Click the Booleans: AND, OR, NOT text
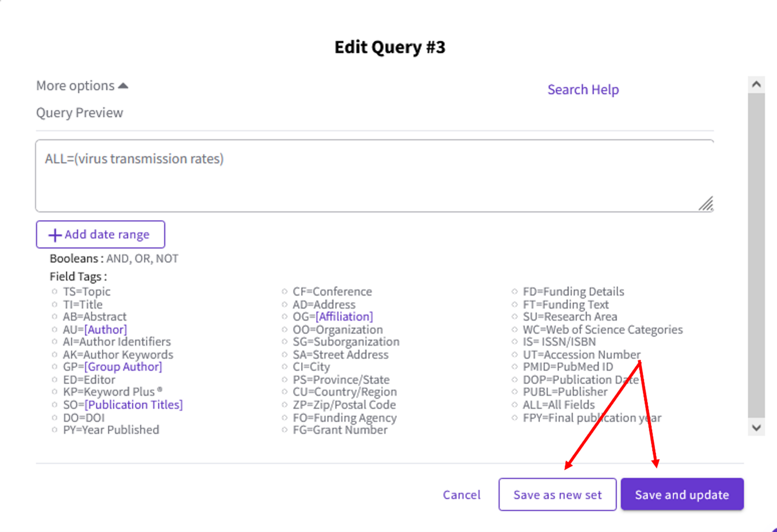Image resolution: width=777 pixels, height=532 pixels. [x=114, y=259]
